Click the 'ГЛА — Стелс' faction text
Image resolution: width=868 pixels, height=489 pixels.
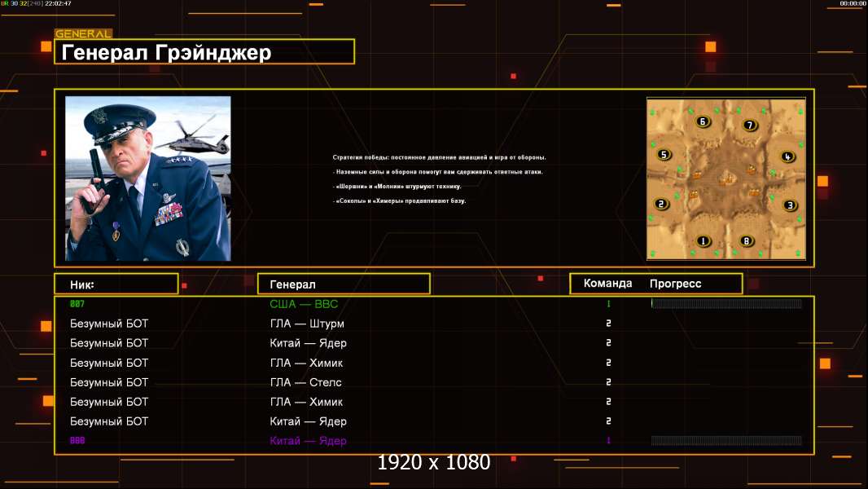point(305,382)
